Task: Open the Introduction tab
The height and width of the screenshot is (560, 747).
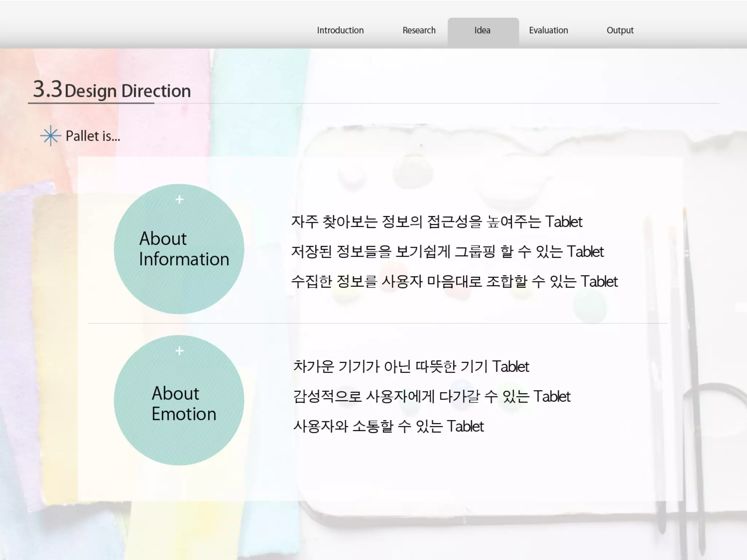Action: pyautogui.click(x=340, y=30)
